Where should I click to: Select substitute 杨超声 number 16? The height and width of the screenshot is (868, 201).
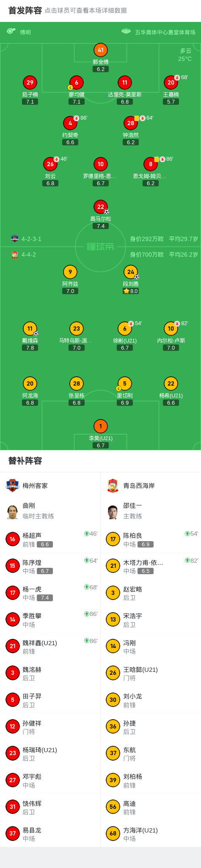[50, 539]
